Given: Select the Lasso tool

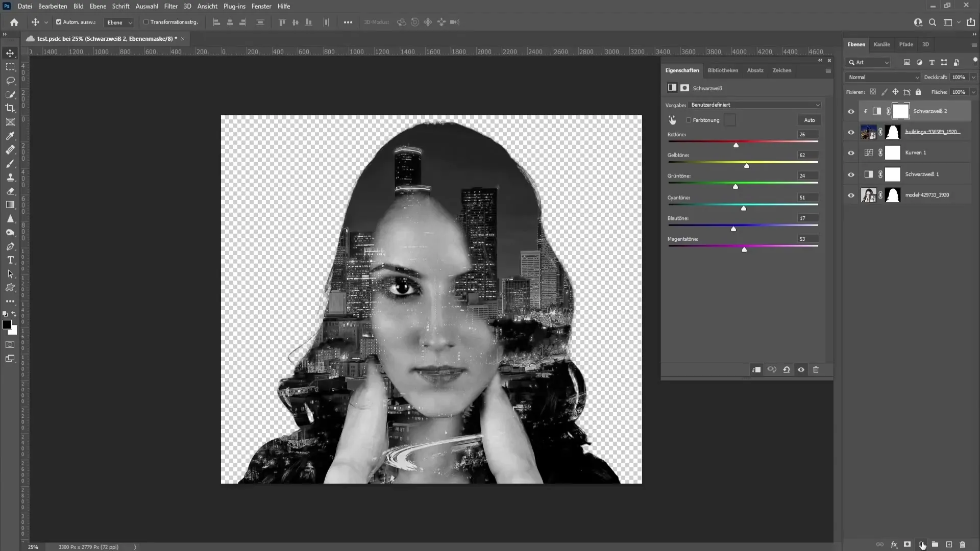Looking at the screenshot, I should [10, 80].
